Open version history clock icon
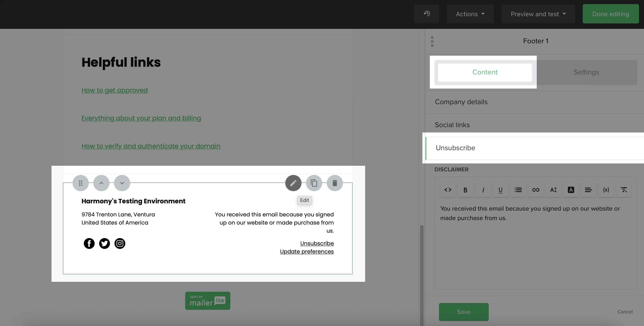 427,14
